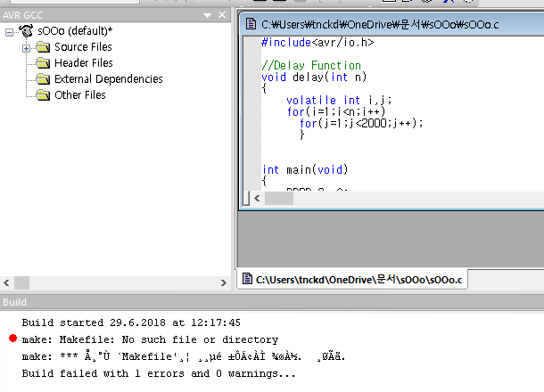Click the Header Files folder icon

tap(43, 63)
